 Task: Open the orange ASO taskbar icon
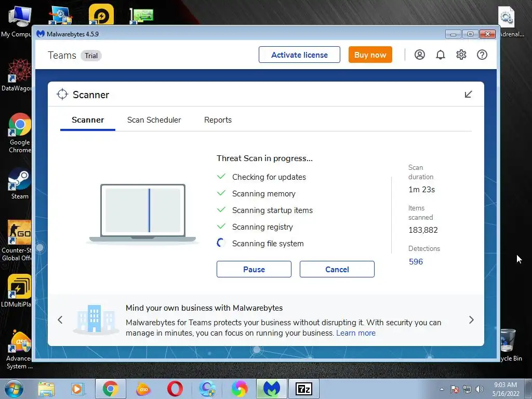pyautogui.click(x=144, y=389)
